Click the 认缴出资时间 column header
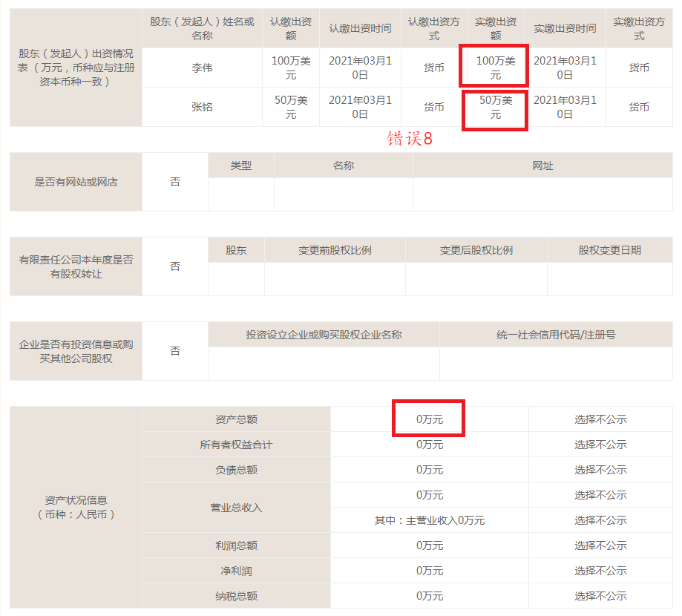The height and width of the screenshot is (616, 682). click(360, 28)
